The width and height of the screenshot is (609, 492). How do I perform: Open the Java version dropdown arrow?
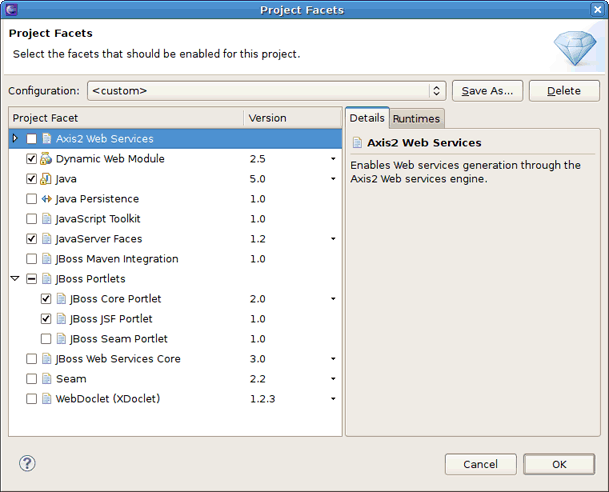(x=333, y=179)
